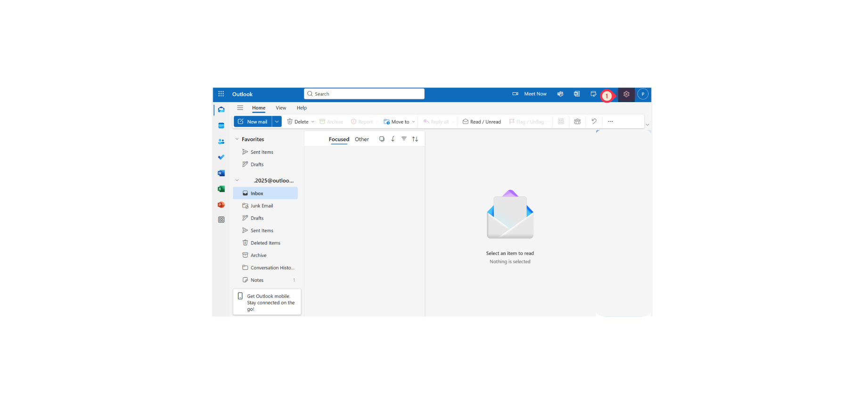Click inside the Search box
Viewport: 868px width, 403px height.
click(x=364, y=94)
